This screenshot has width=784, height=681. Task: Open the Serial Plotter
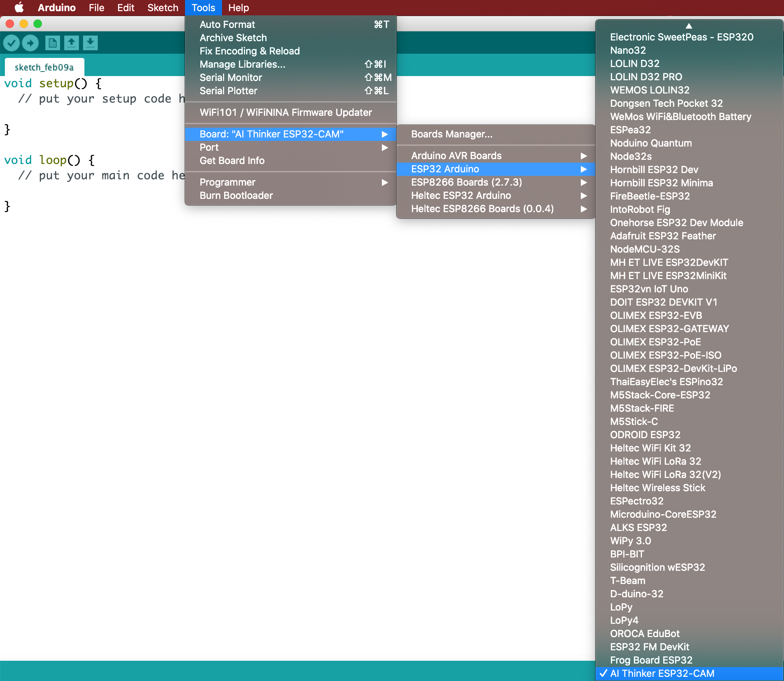point(290,91)
